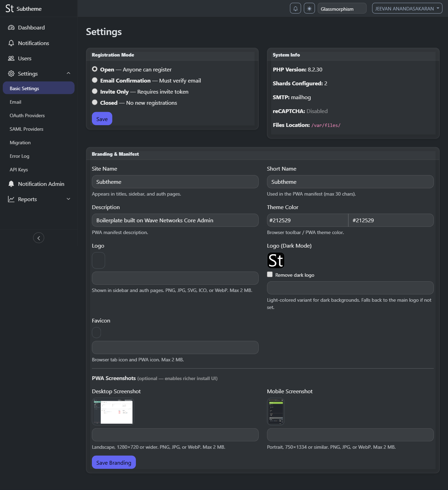Click the Subtheme St logo icon
This screenshot has height=490, width=448.
point(10,9)
